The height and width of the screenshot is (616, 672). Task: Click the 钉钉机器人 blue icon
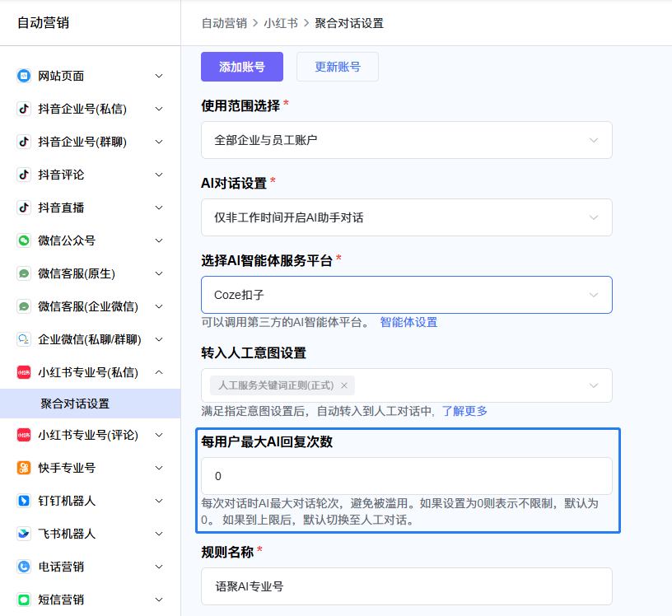pyautogui.click(x=24, y=501)
